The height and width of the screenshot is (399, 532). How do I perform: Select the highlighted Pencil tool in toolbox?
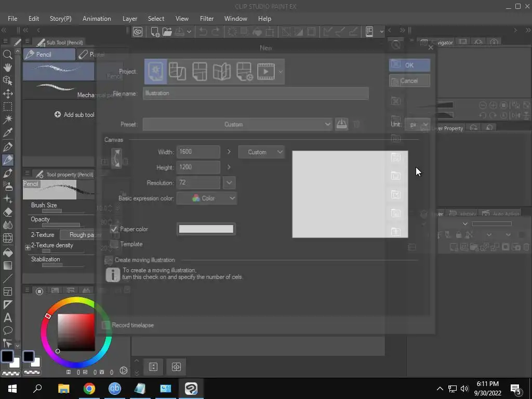[7, 160]
